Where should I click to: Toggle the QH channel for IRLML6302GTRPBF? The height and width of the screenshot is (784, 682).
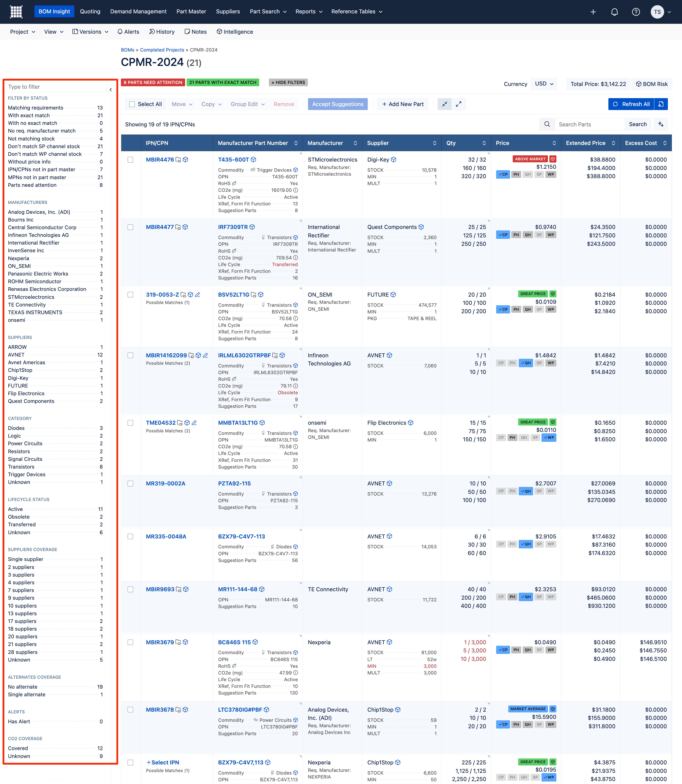[x=526, y=363]
